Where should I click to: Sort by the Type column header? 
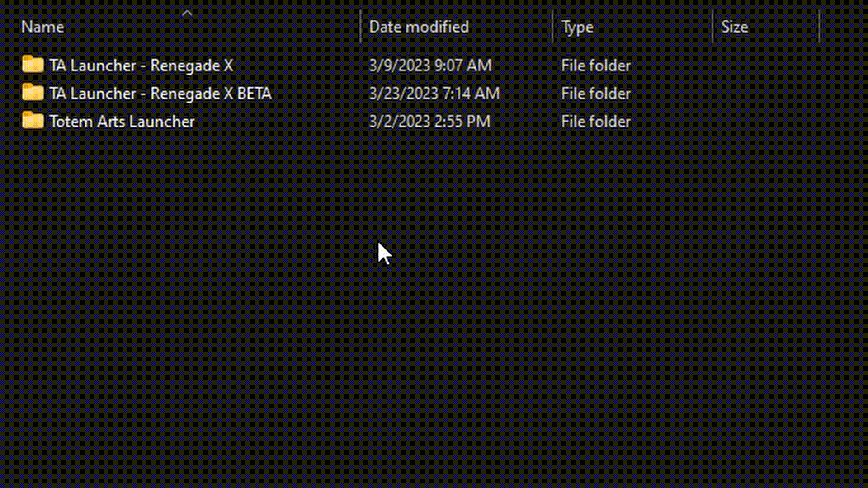[x=577, y=27]
